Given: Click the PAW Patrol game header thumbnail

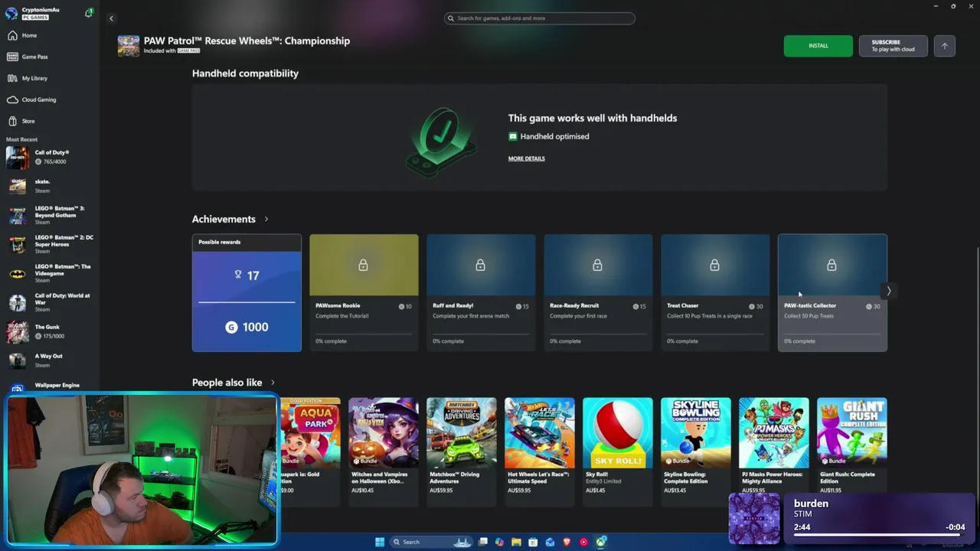Looking at the screenshot, I should pyautogui.click(x=129, y=46).
